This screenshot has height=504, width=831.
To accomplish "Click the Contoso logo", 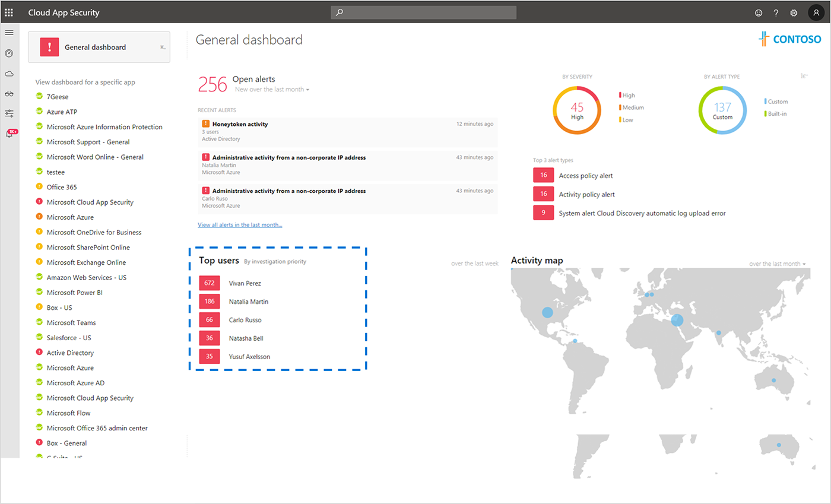I will pos(790,39).
